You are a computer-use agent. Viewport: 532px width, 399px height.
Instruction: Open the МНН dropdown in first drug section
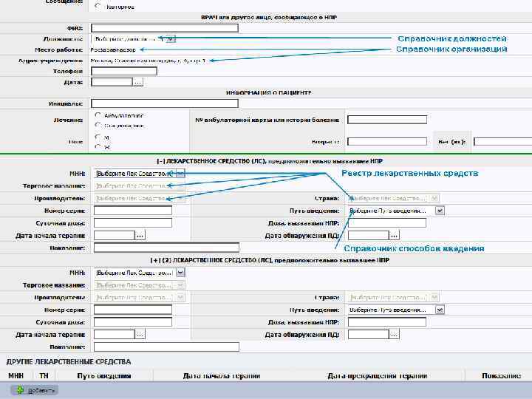tap(180, 174)
